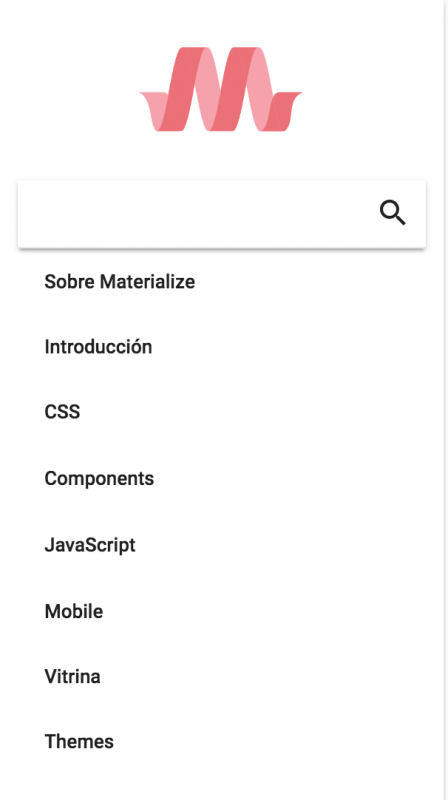Open the Mobile menu item
The image size is (448, 800).
(x=73, y=611)
